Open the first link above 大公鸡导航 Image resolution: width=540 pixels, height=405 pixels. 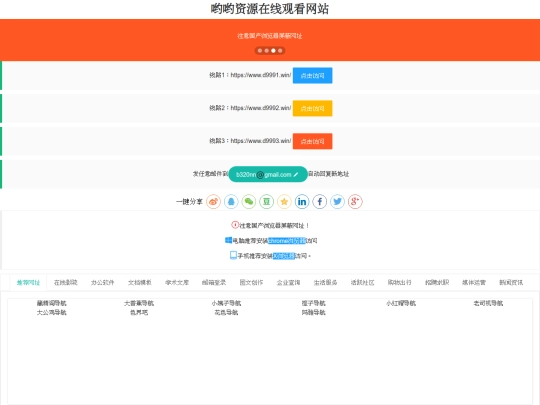click(x=52, y=303)
